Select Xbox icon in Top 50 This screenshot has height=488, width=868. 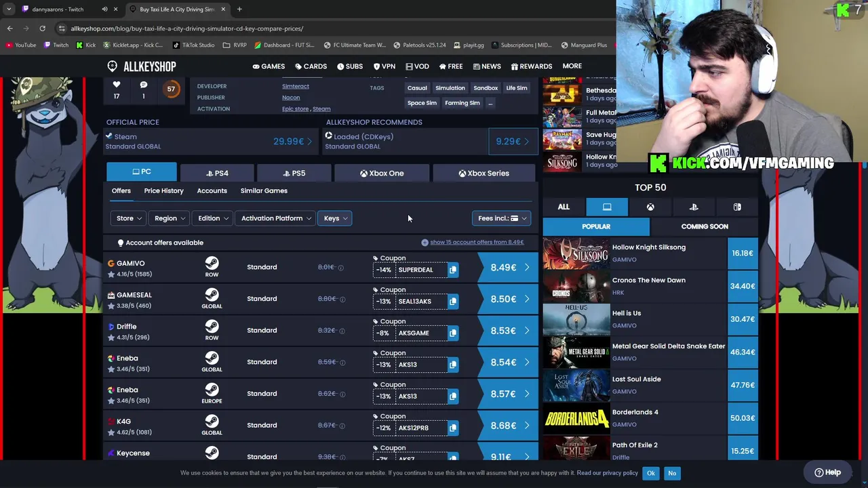coord(650,207)
